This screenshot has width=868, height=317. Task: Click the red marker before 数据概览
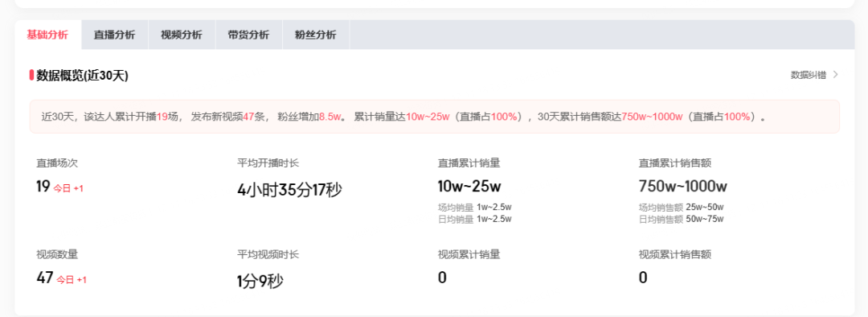[31, 75]
